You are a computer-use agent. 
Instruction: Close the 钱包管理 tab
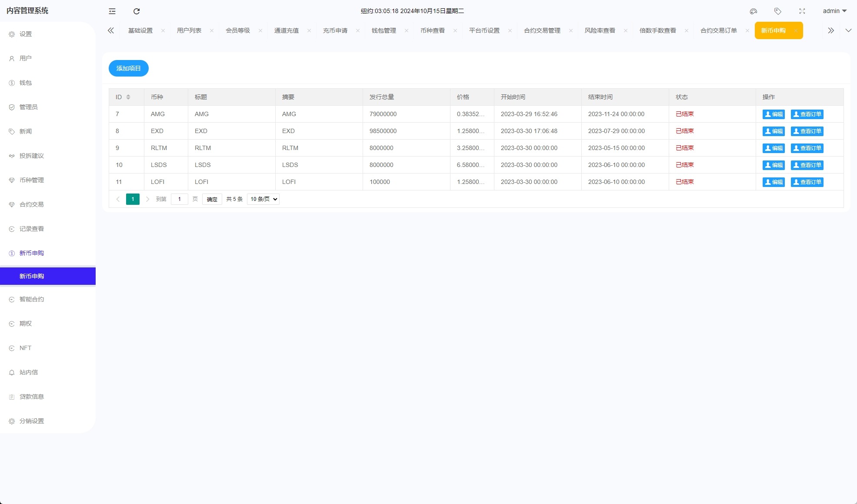(x=407, y=30)
